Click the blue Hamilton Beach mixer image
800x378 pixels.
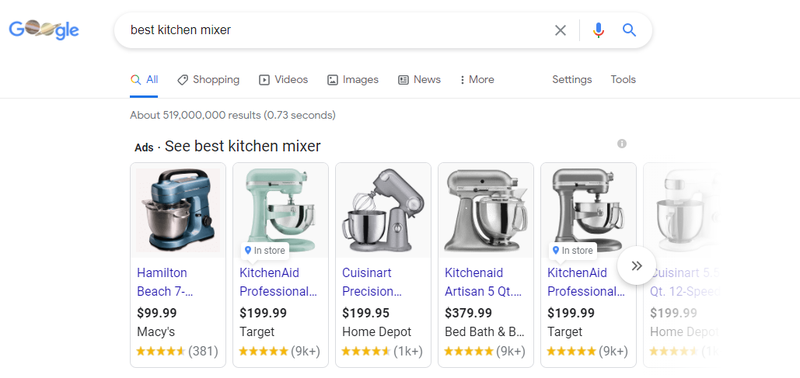178,211
